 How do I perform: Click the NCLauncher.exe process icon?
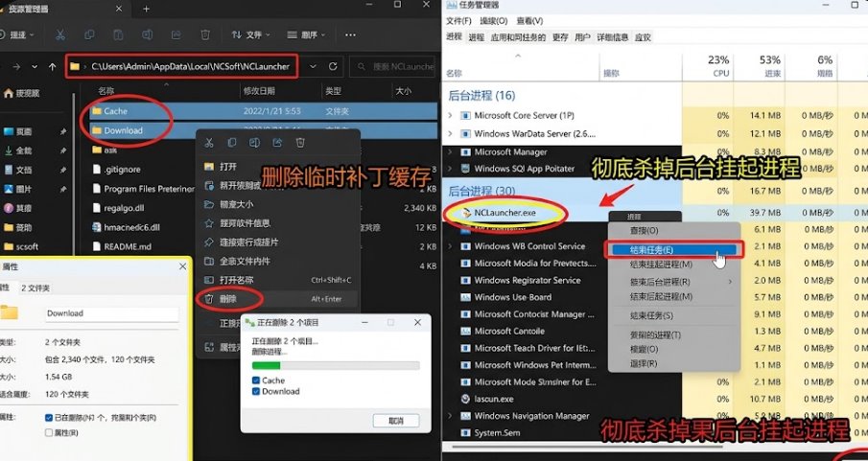466,213
